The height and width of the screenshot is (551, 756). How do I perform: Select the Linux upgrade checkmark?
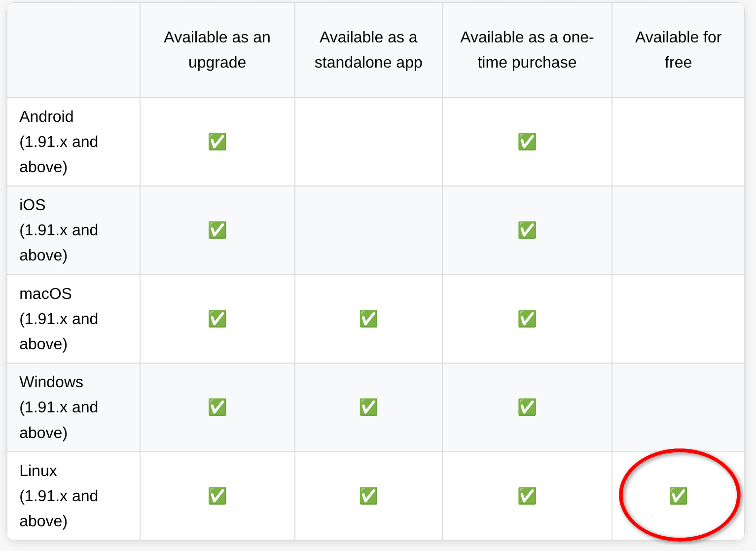tap(217, 496)
